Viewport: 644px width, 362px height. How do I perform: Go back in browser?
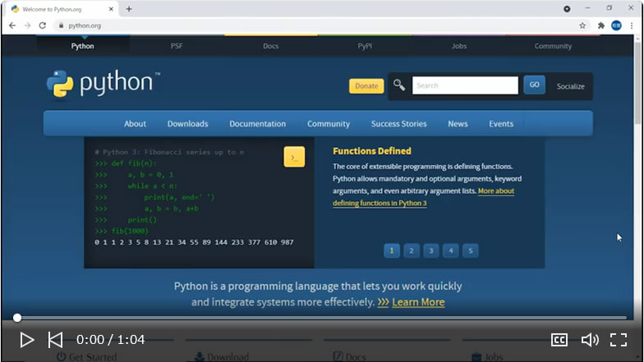(x=12, y=25)
